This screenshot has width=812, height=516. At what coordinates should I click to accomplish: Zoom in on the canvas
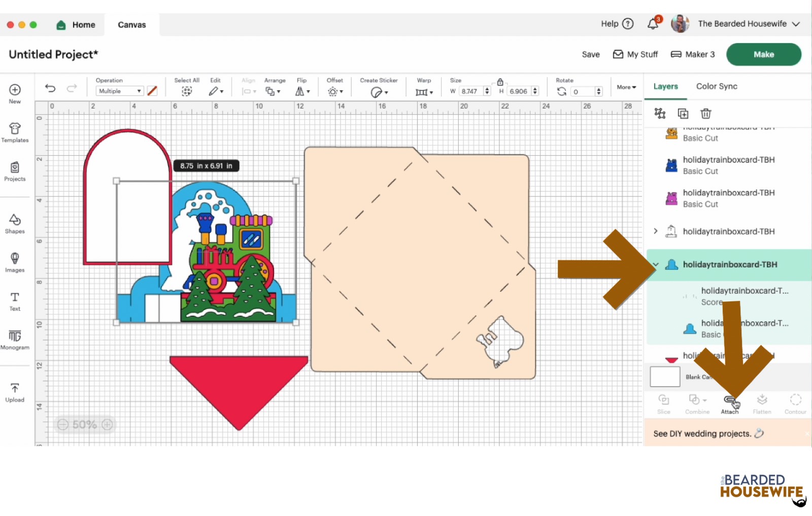click(107, 425)
